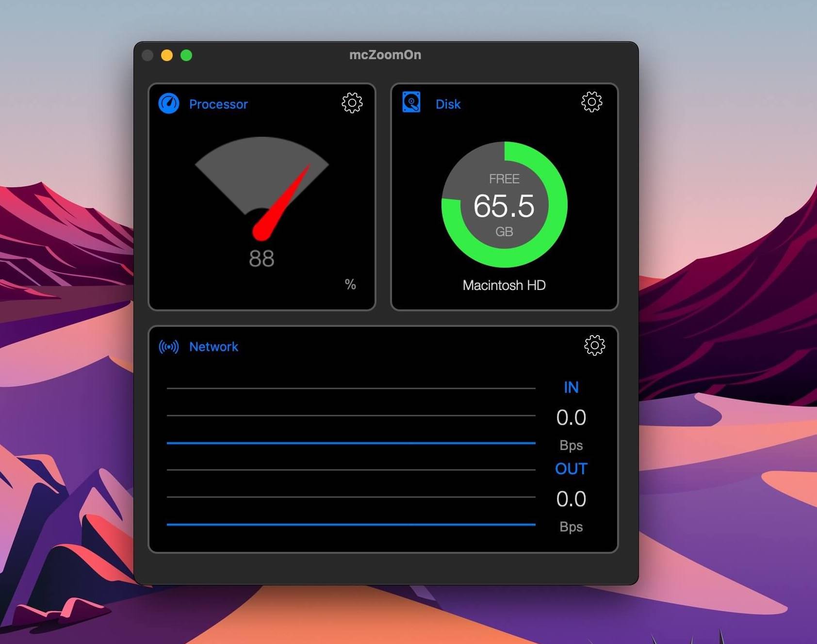Click the Network signal waves icon
The width and height of the screenshot is (817, 644).
coord(169,347)
